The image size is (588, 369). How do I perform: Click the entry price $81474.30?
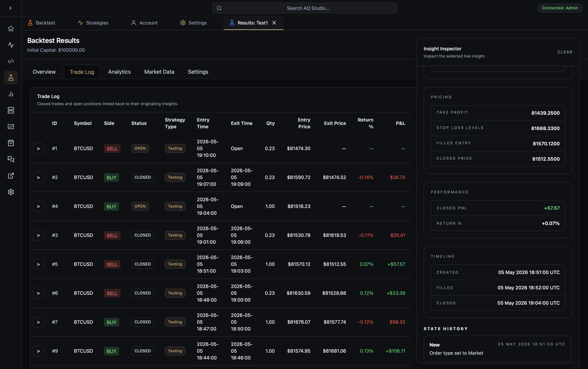[x=299, y=148]
